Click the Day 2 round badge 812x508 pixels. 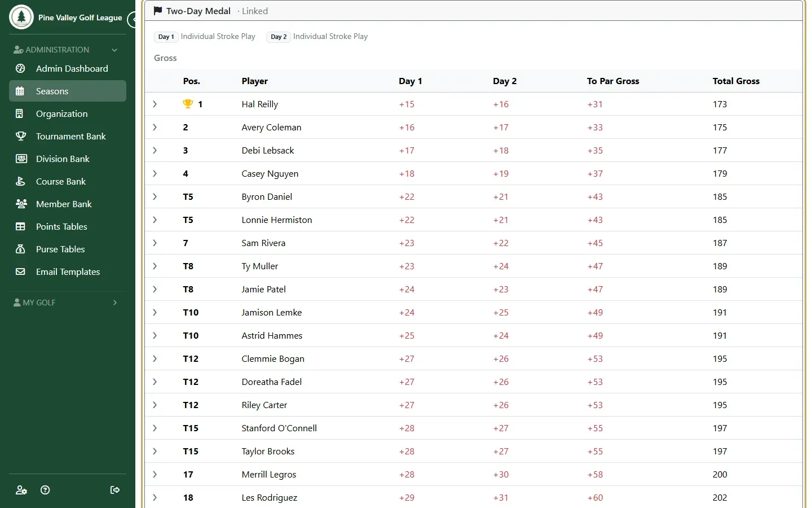(x=279, y=37)
